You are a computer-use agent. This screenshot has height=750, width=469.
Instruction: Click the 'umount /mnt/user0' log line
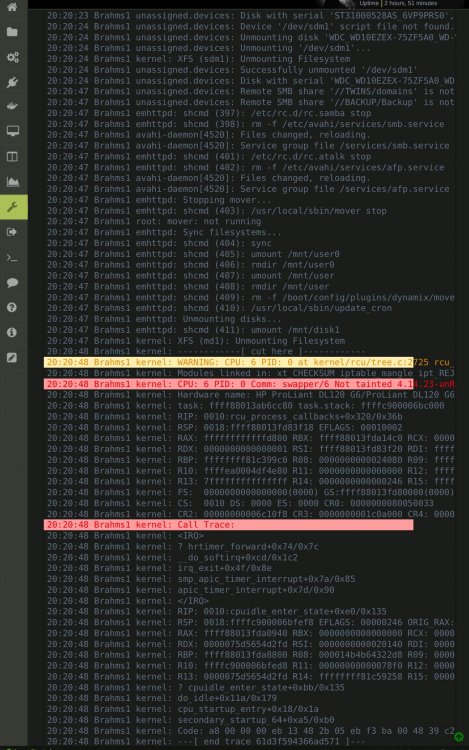[x=193, y=254]
